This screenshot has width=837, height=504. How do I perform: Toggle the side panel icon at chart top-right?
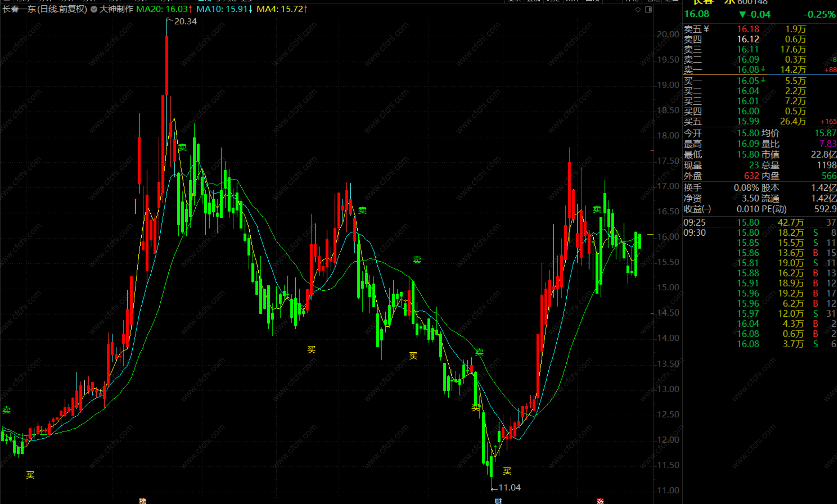(648, 10)
